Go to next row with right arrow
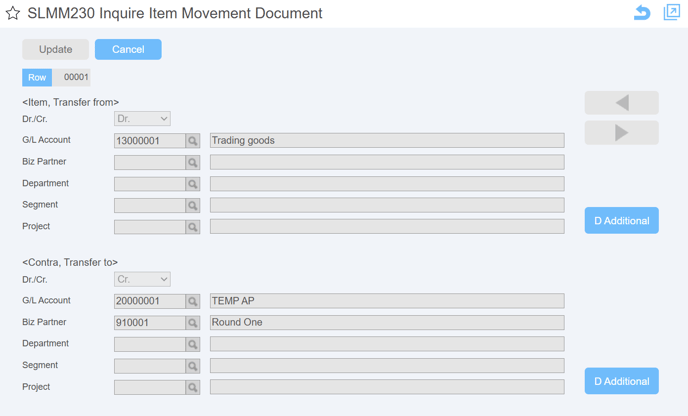The width and height of the screenshot is (688, 416). tap(621, 133)
